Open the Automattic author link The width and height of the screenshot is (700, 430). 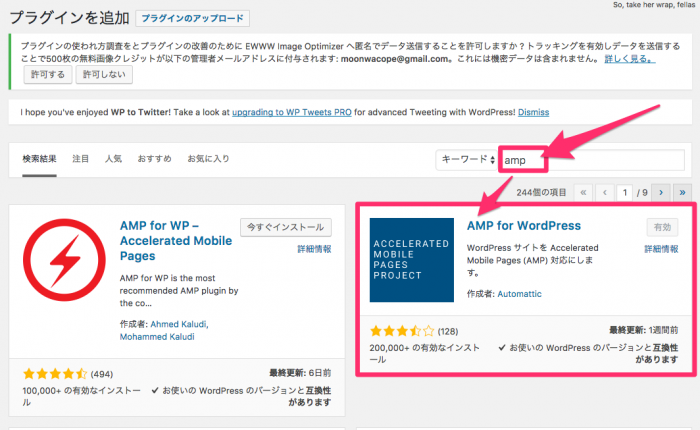click(x=519, y=294)
